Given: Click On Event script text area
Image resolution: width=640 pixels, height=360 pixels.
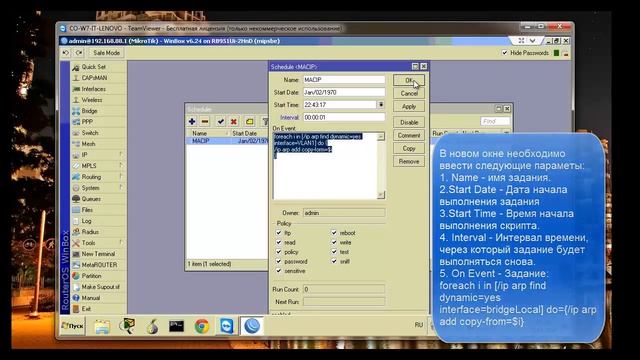Looking at the screenshot, I should (x=325, y=166).
